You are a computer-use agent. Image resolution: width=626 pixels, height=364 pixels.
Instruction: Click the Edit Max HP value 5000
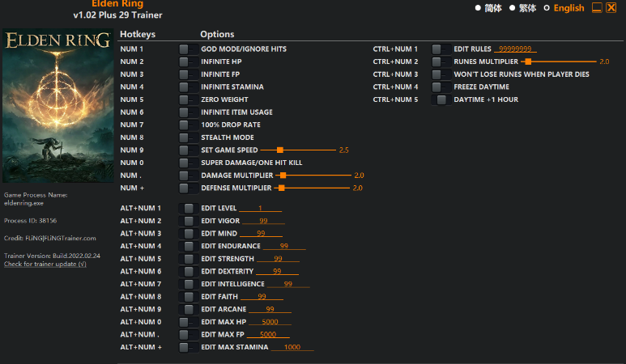click(x=270, y=322)
